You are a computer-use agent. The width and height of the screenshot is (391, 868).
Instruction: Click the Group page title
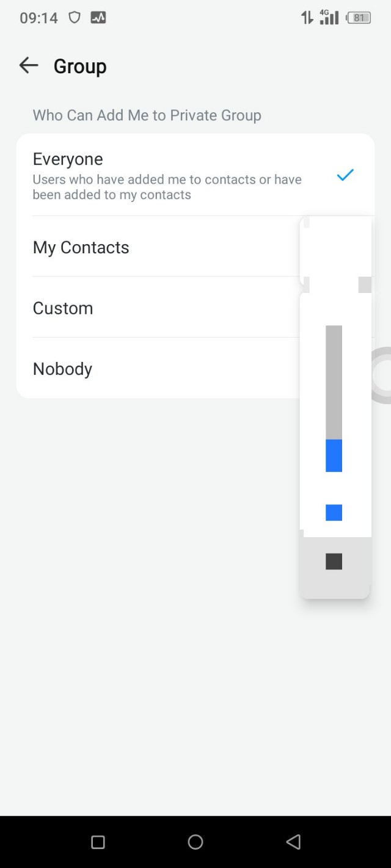click(80, 66)
